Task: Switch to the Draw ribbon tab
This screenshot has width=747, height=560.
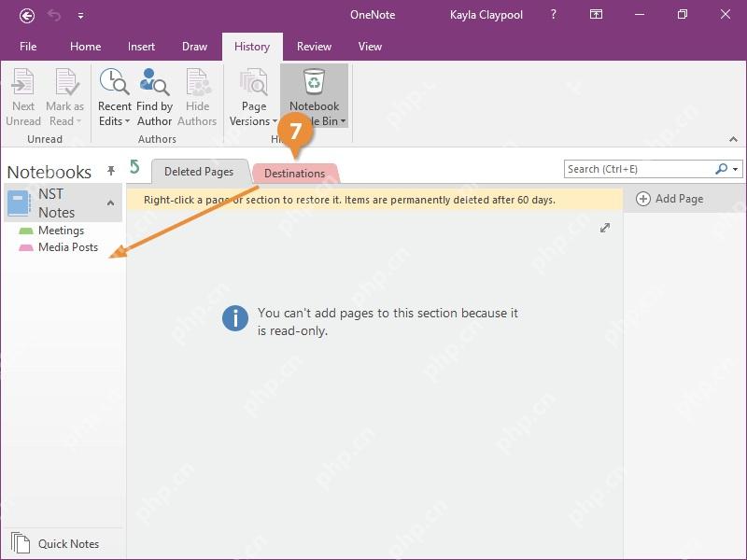Action: point(194,46)
